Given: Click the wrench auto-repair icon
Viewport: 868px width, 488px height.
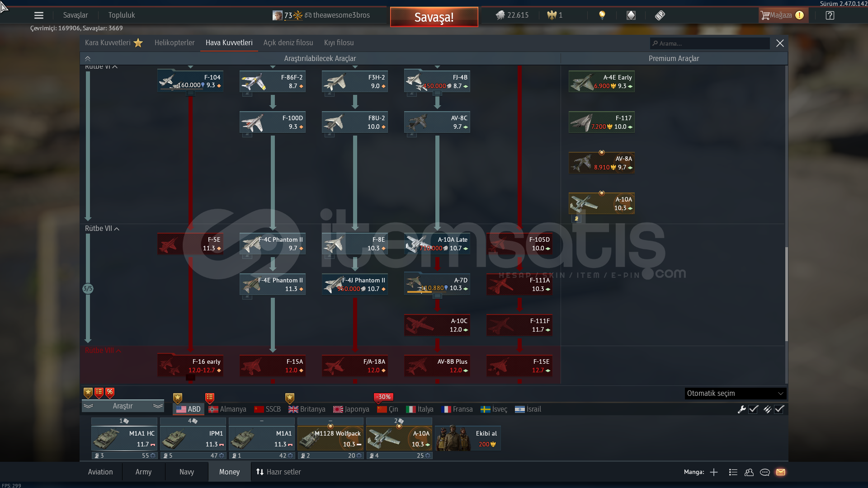Looking at the screenshot, I should (x=742, y=409).
